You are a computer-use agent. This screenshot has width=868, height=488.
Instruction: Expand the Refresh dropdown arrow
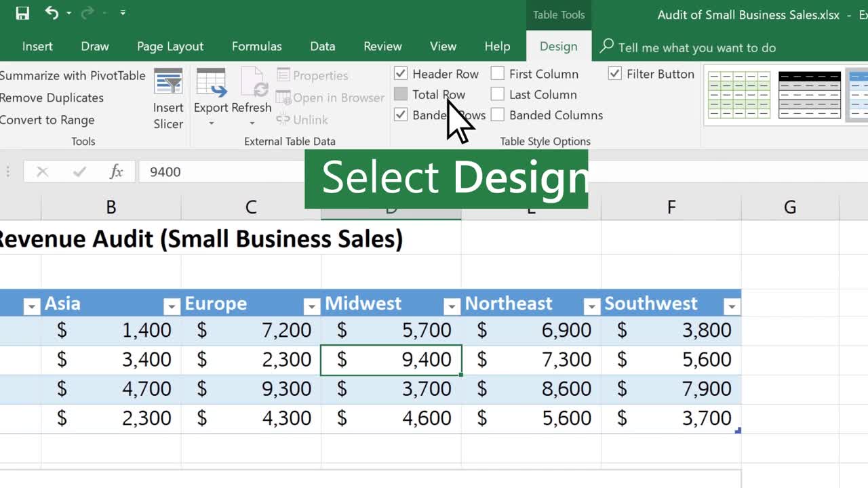coord(252,123)
